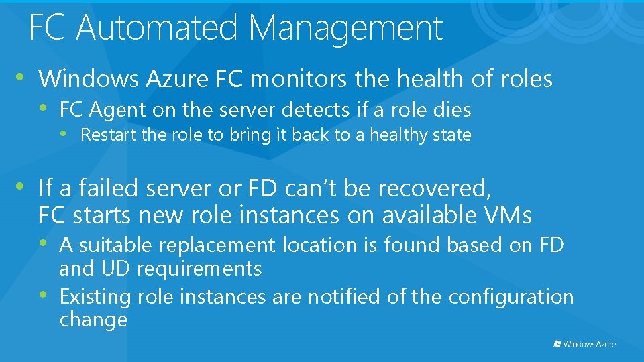Viewport: 644px width, 362px height.
Task: Click the green bullet before A suitable replacement
Action: click(x=43, y=243)
